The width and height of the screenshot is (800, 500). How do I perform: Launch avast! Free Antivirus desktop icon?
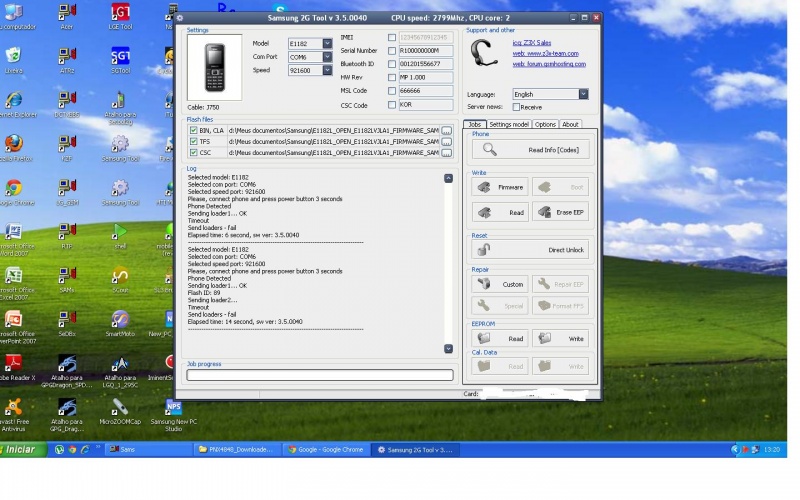click(14, 414)
